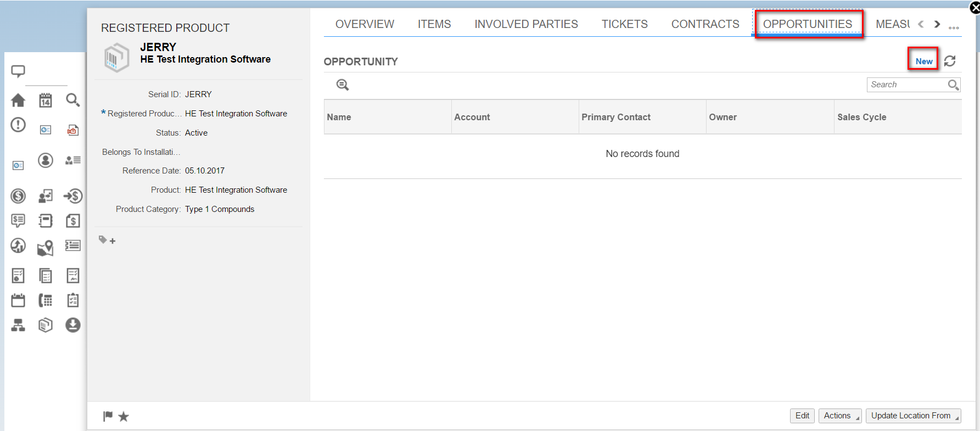Click the dollar coin icon
This screenshot has height=431, width=980.
pos(18,196)
